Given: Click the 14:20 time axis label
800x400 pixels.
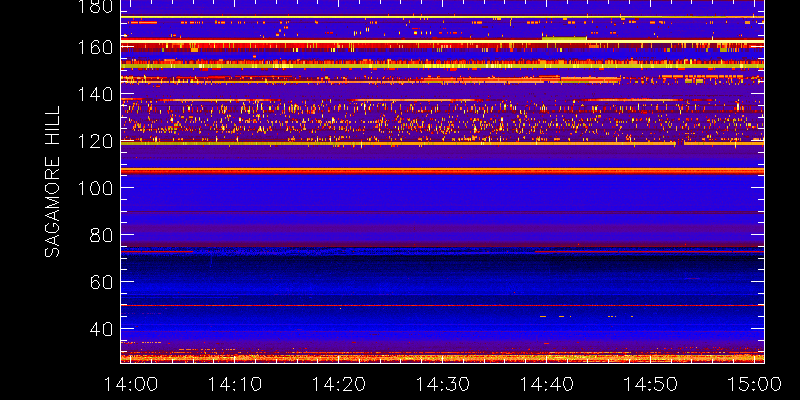Looking at the screenshot, I should pos(339,384).
